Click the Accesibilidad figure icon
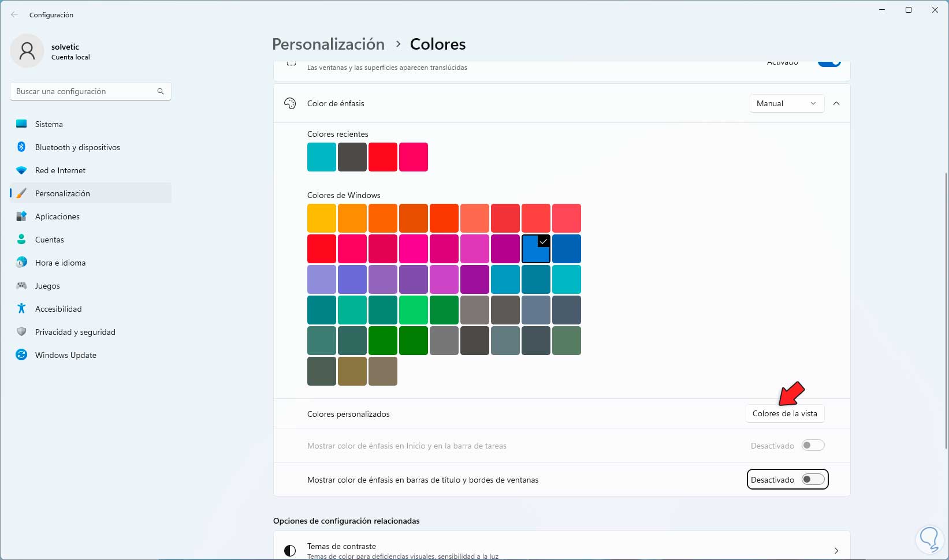 21,309
